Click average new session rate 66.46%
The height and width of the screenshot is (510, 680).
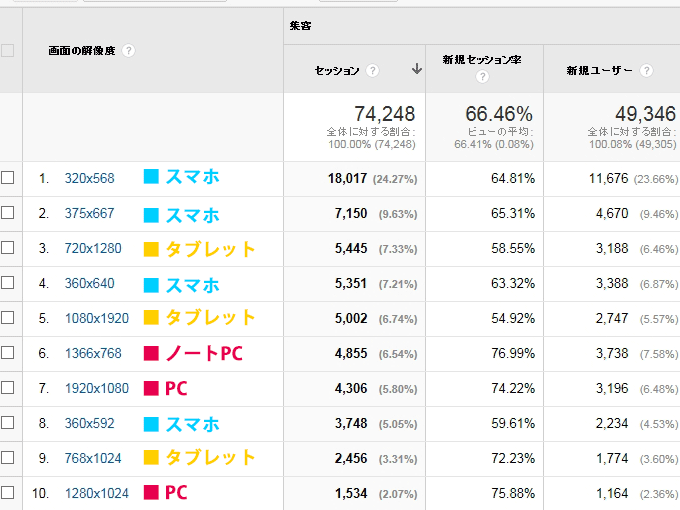coord(499,114)
